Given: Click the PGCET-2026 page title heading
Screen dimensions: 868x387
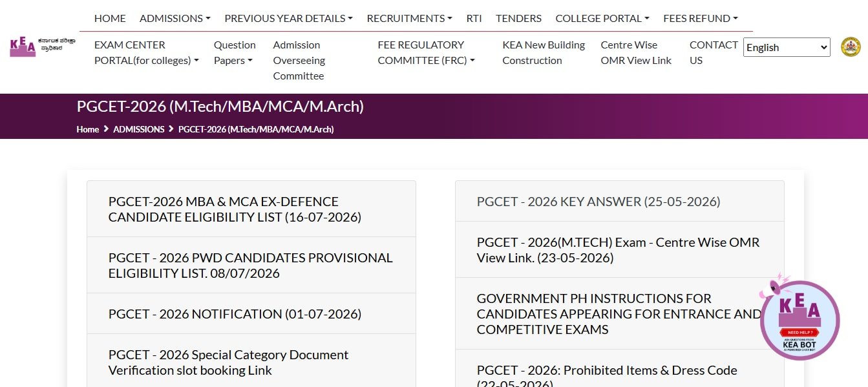Looking at the screenshot, I should (220, 107).
